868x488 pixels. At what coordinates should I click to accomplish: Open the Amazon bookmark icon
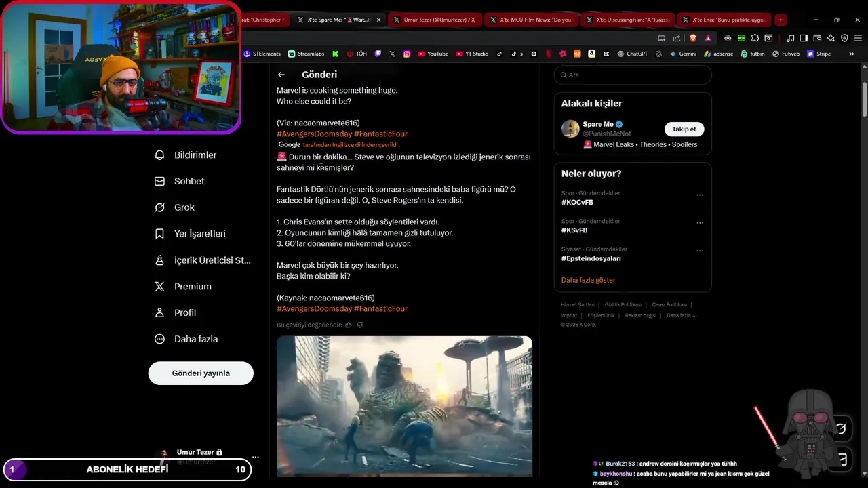tap(591, 54)
